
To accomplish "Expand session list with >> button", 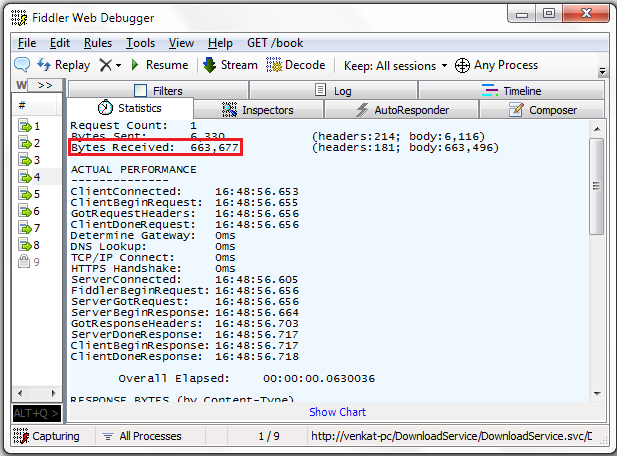I will click(45, 85).
